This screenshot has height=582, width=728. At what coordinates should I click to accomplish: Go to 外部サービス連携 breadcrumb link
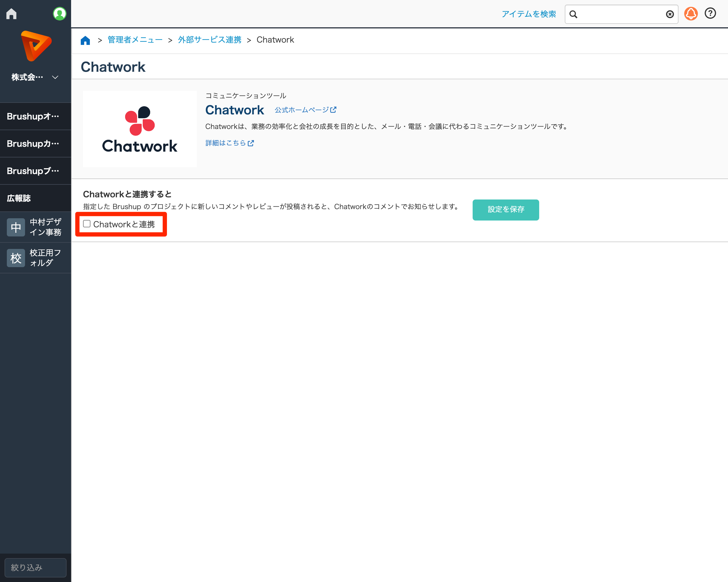click(x=210, y=40)
